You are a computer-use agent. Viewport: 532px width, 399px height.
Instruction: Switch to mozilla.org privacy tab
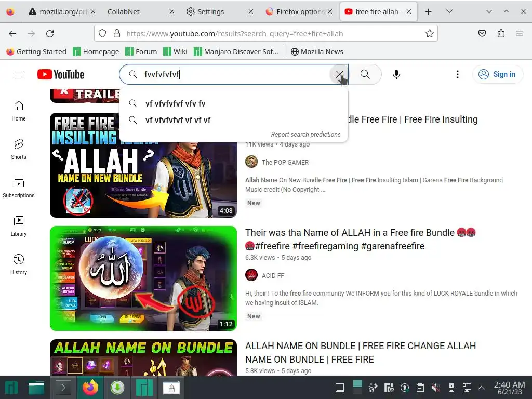point(62,11)
